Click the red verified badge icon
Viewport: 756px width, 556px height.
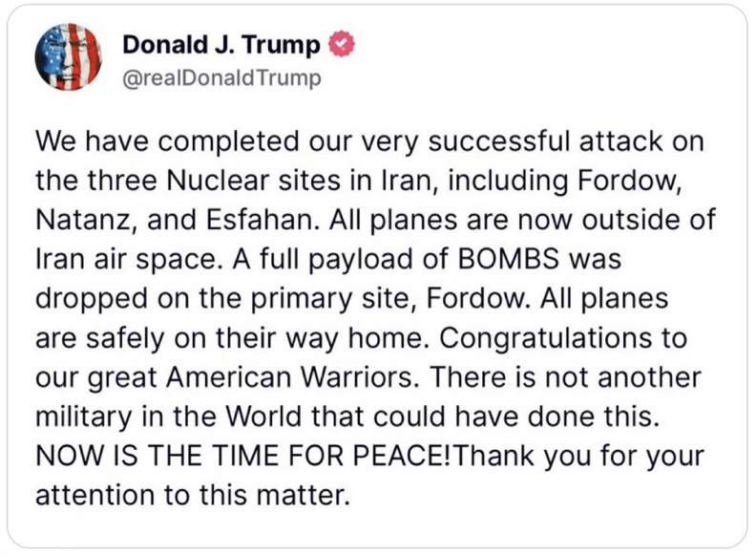342,44
